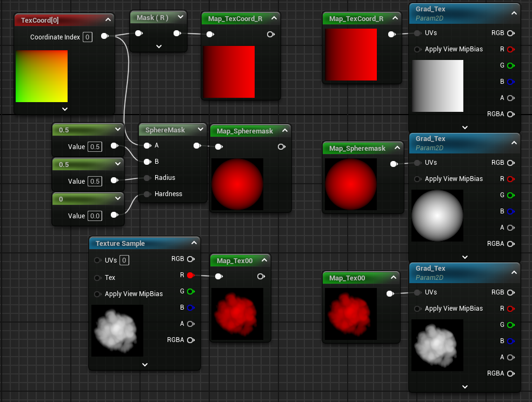Click the RGBA output pin on Texture Sample

(x=190, y=340)
